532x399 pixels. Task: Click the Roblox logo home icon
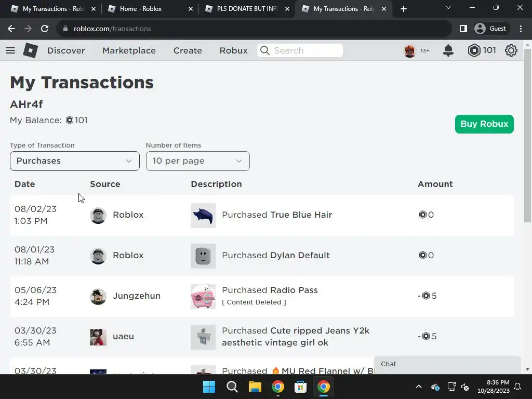[x=31, y=50]
